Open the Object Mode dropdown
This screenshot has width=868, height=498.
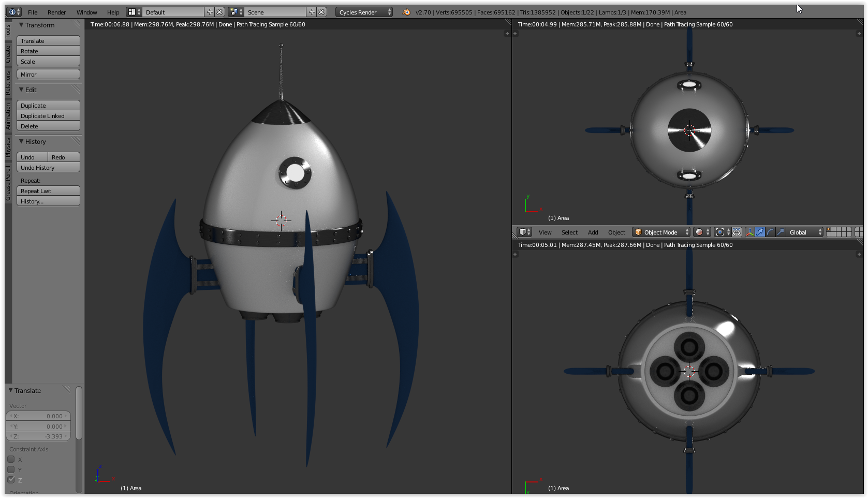[x=661, y=232]
